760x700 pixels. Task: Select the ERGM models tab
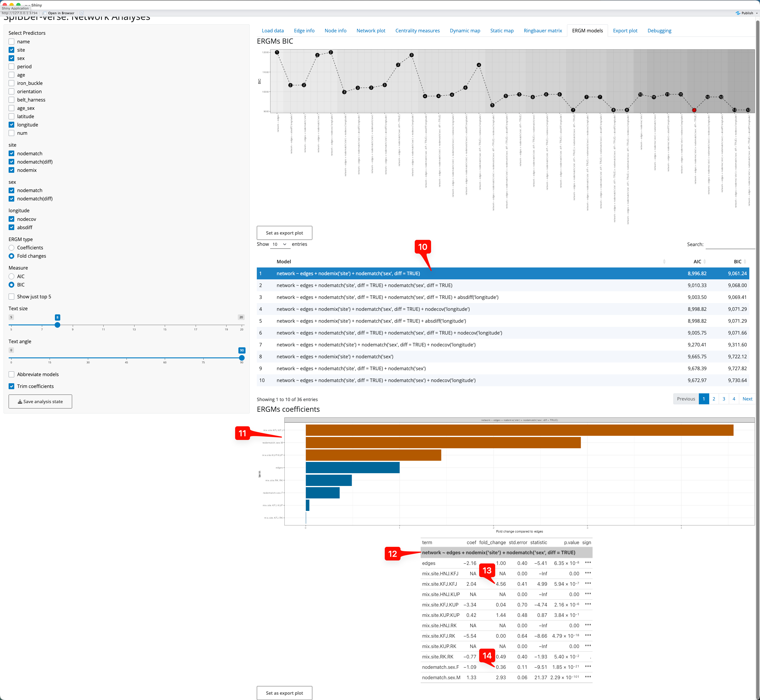[587, 31]
